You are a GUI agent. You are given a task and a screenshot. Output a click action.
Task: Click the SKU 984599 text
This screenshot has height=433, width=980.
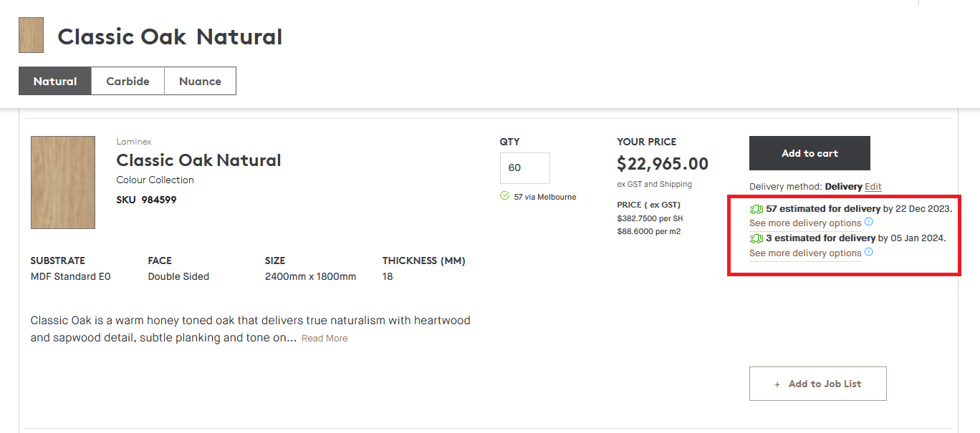(146, 200)
